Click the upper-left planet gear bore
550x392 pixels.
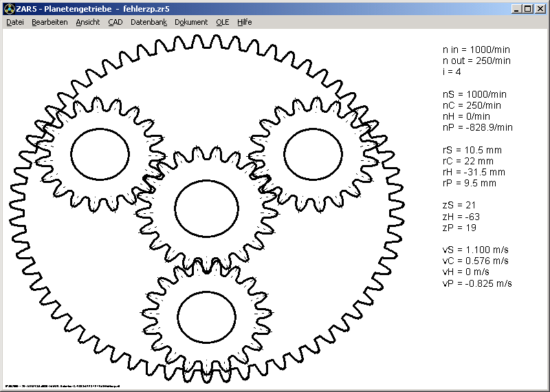coord(100,153)
